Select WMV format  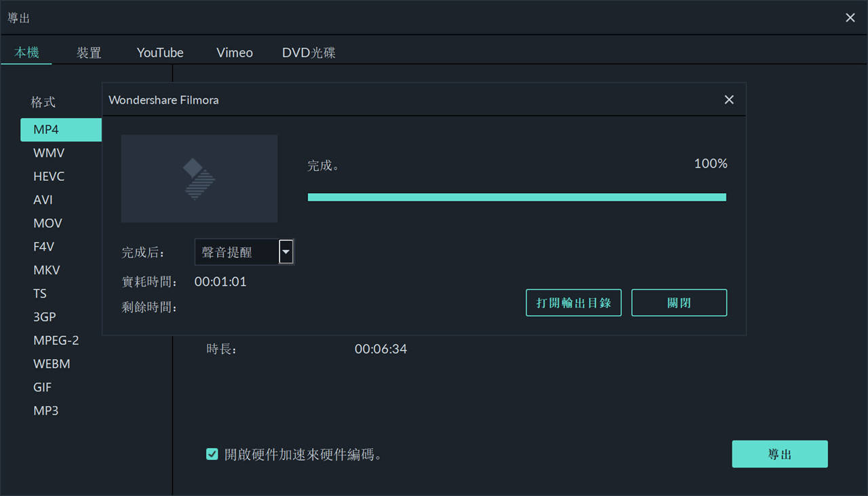point(49,153)
